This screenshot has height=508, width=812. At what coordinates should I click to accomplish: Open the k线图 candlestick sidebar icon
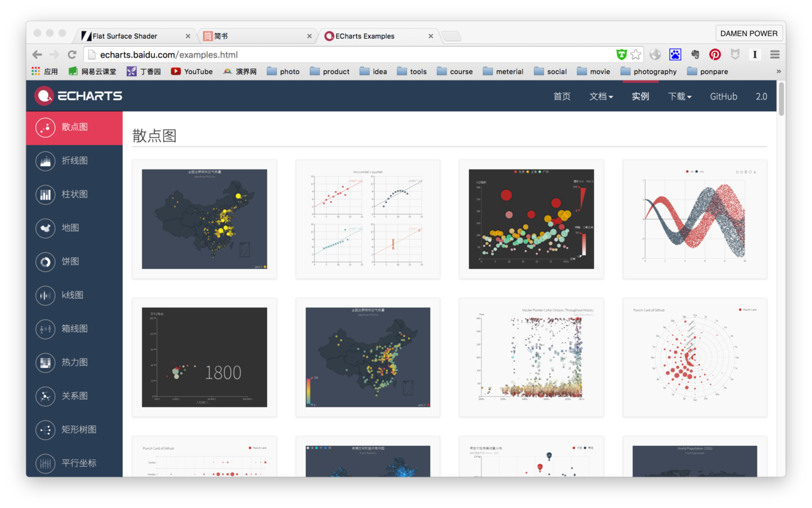45,295
